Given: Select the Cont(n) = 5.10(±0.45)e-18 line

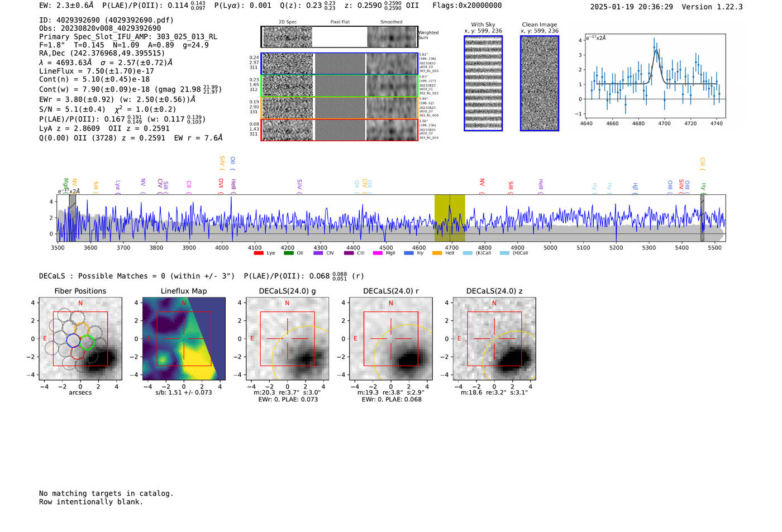Looking at the screenshot, I should 94,79.
